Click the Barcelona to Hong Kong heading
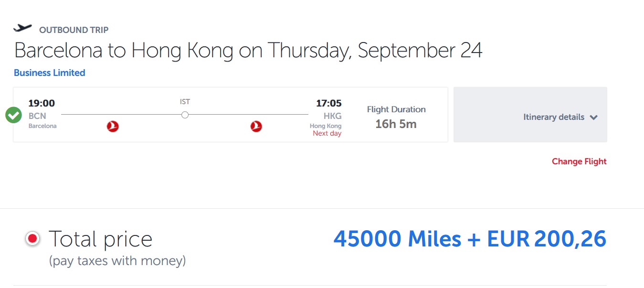Image resolution: width=644 pixels, height=288 pixels. coord(248,51)
